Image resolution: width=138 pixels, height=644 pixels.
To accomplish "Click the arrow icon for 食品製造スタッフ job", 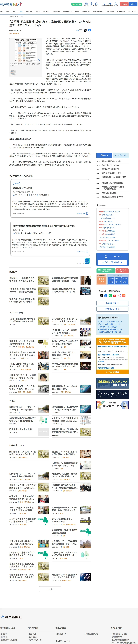I will point(87,213).
